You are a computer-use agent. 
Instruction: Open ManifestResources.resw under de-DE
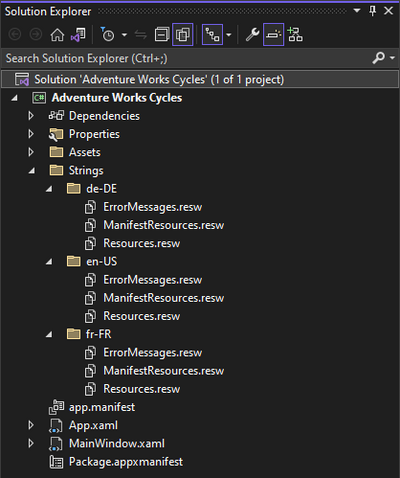click(x=163, y=225)
